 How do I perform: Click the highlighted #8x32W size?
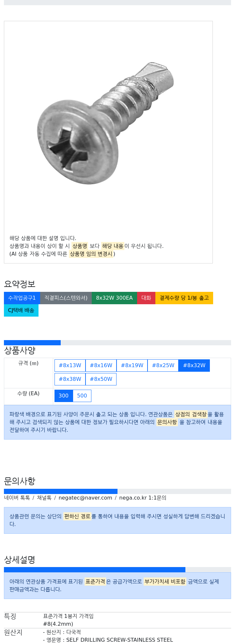point(194,365)
